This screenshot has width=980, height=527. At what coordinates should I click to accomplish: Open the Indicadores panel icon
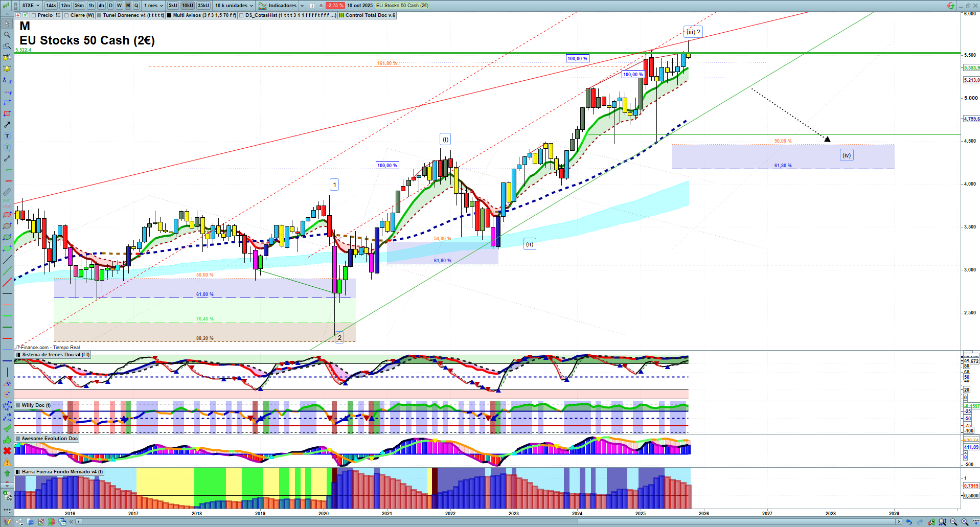point(262,6)
